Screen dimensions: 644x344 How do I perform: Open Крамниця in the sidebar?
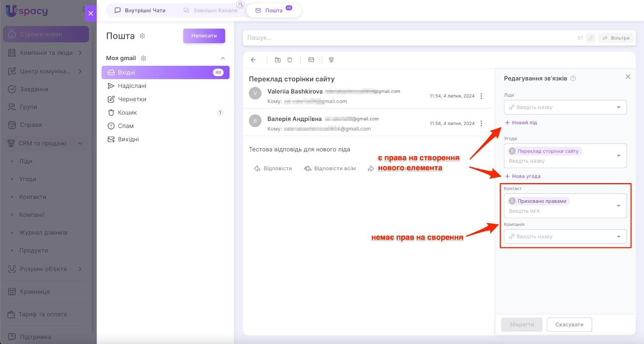point(46,292)
